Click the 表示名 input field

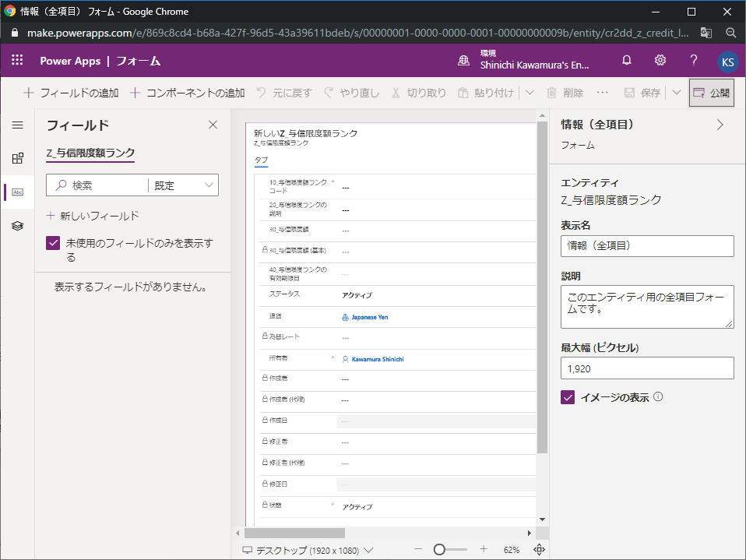click(x=647, y=246)
